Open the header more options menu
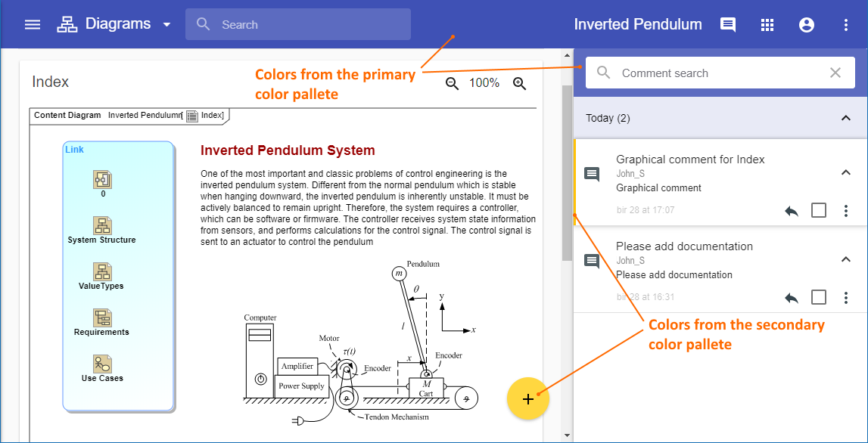 click(845, 24)
